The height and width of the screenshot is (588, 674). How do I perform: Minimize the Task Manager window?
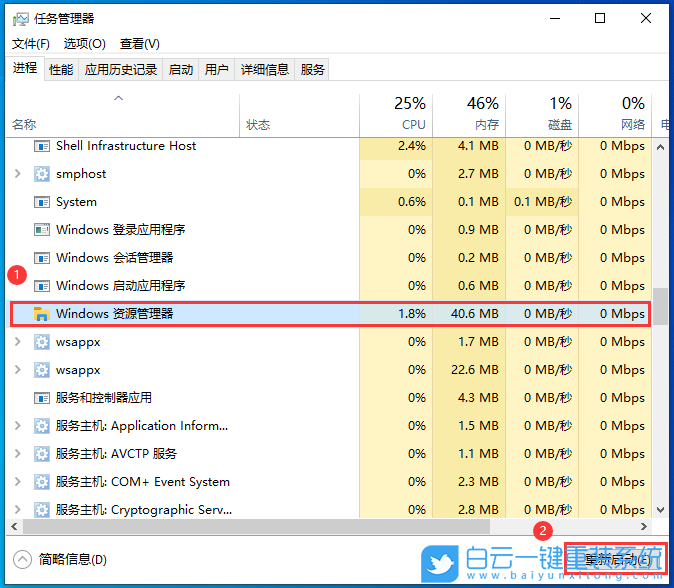pos(555,18)
